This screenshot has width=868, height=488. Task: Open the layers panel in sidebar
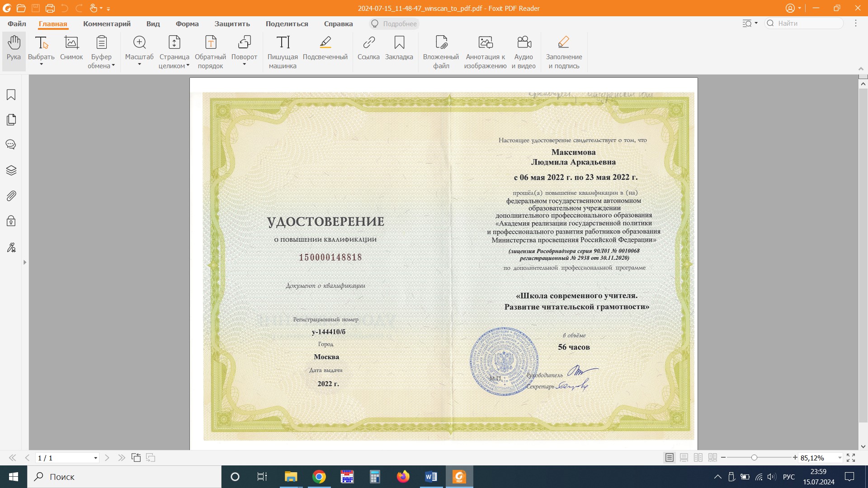(x=11, y=170)
